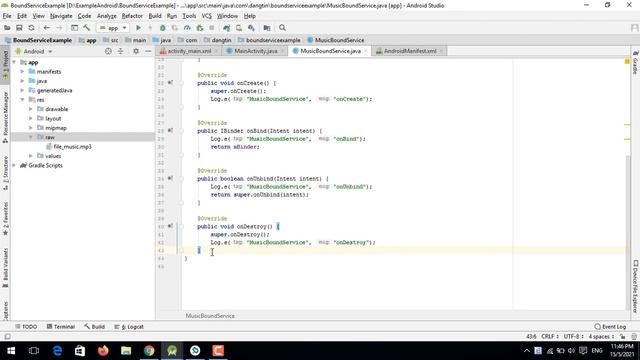The height and width of the screenshot is (360, 640).
Task: Open the Logcat tool window
Action: [x=129, y=327]
